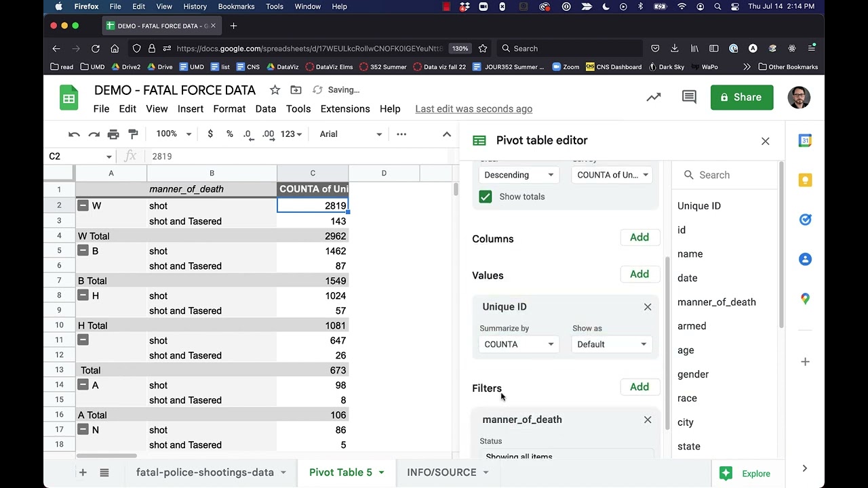Viewport: 868px width, 488px height.
Task: Switch to fatal-police-shootings-data sheet tab
Action: (205, 472)
